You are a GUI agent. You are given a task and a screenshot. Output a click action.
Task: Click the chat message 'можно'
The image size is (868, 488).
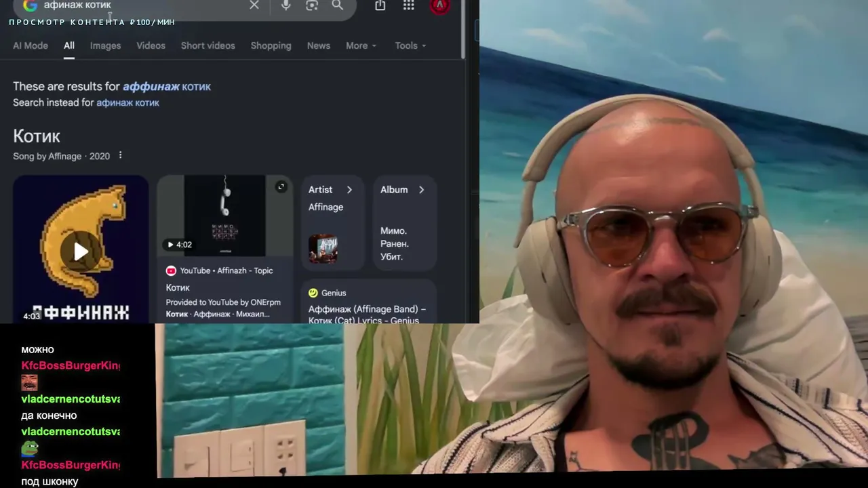(x=37, y=350)
